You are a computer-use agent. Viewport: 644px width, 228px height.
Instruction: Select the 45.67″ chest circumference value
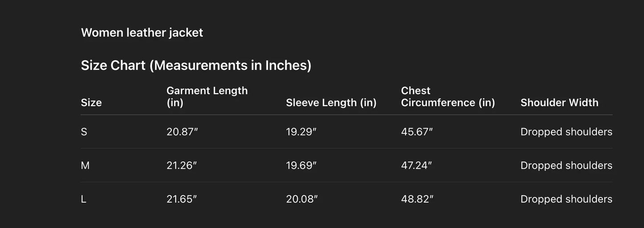pyautogui.click(x=417, y=132)
